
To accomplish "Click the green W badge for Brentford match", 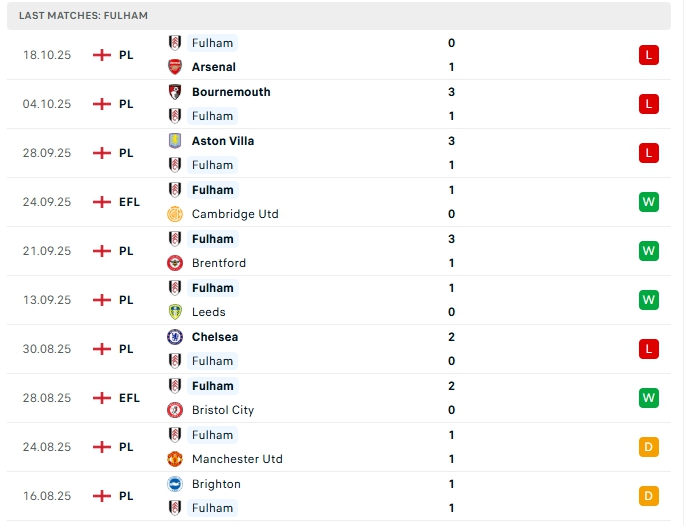I will 648,251.
